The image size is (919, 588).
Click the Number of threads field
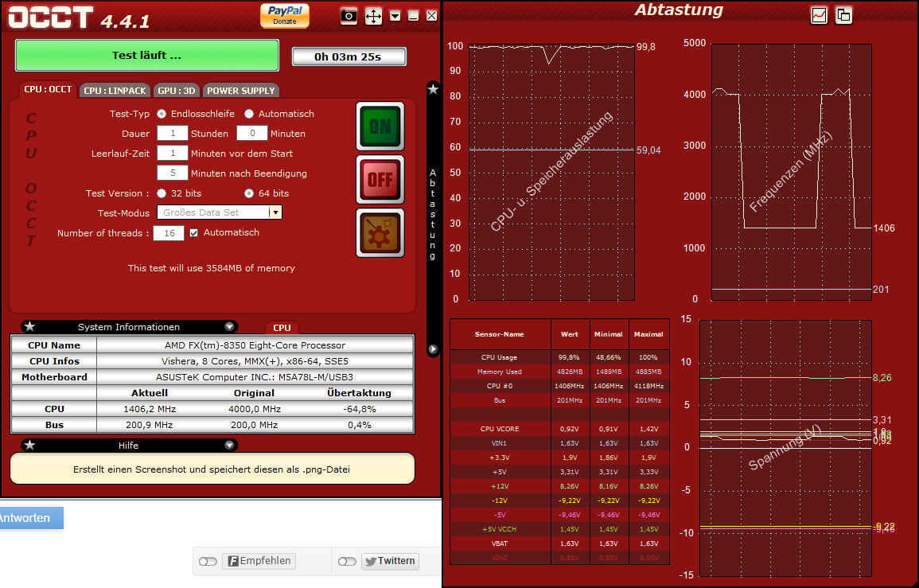(x=169, y=233)
